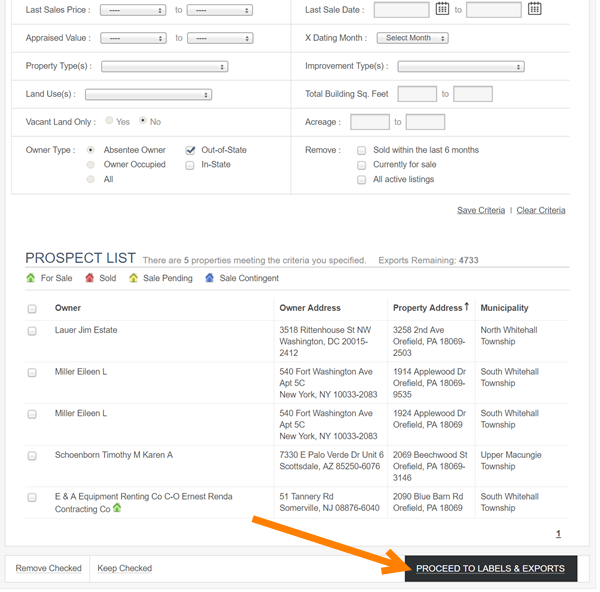600x592 pixels.
Task: Toggle select-all checkbox in Owner header
Action: (32, 309)
